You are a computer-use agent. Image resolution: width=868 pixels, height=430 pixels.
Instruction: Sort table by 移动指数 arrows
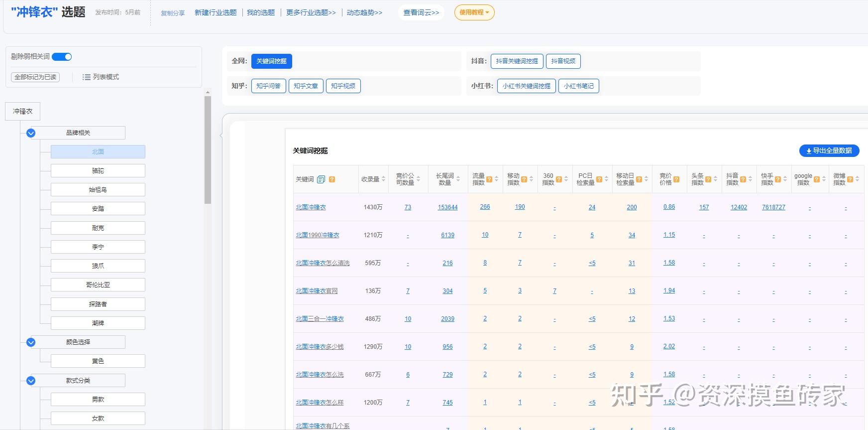tap(532, 179)
